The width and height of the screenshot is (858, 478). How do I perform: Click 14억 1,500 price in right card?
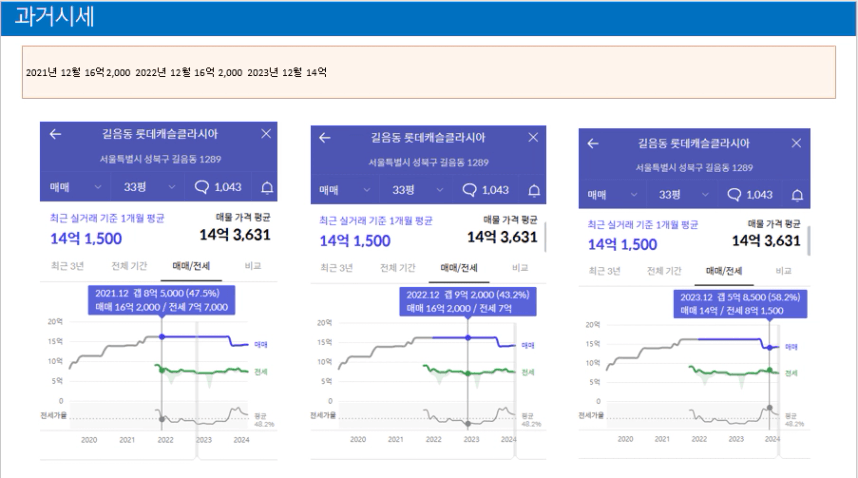[622, 244]
